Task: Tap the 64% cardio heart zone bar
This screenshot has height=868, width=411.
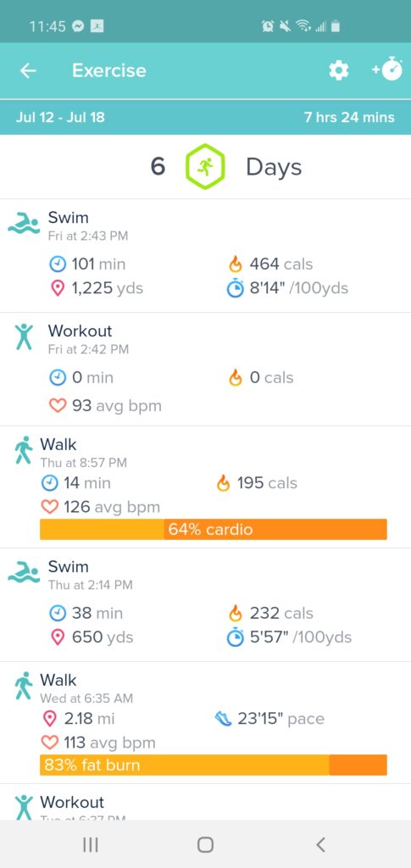Action: (x=214, y=529)
